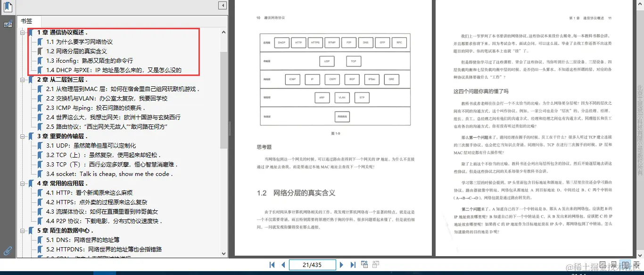Image resolution: width=644 pixels, height=275 pixels.
Task: Click the Previous View history icon
Action: (x=365, y=265)
